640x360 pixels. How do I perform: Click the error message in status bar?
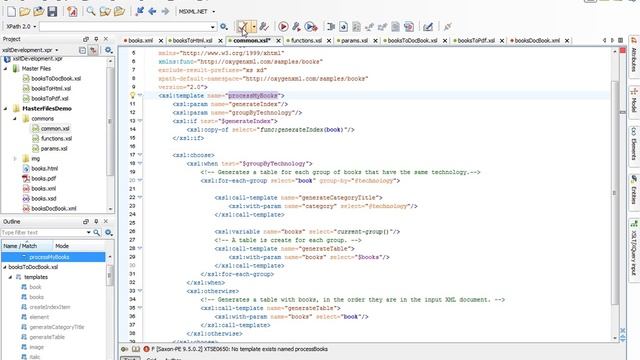[x=240, y=349]
